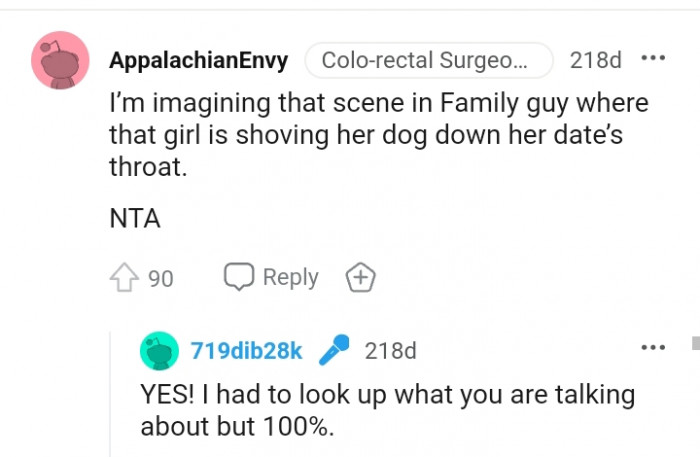Click the vote count of 90

click(x=160, y=278)
